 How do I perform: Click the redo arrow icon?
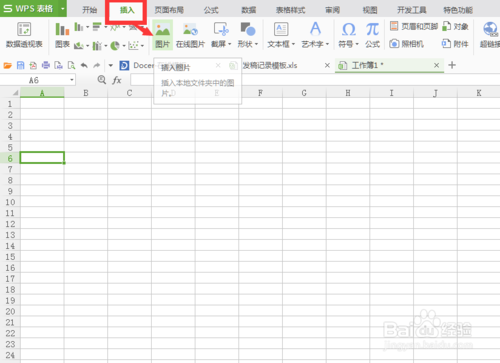coord(97,65)
